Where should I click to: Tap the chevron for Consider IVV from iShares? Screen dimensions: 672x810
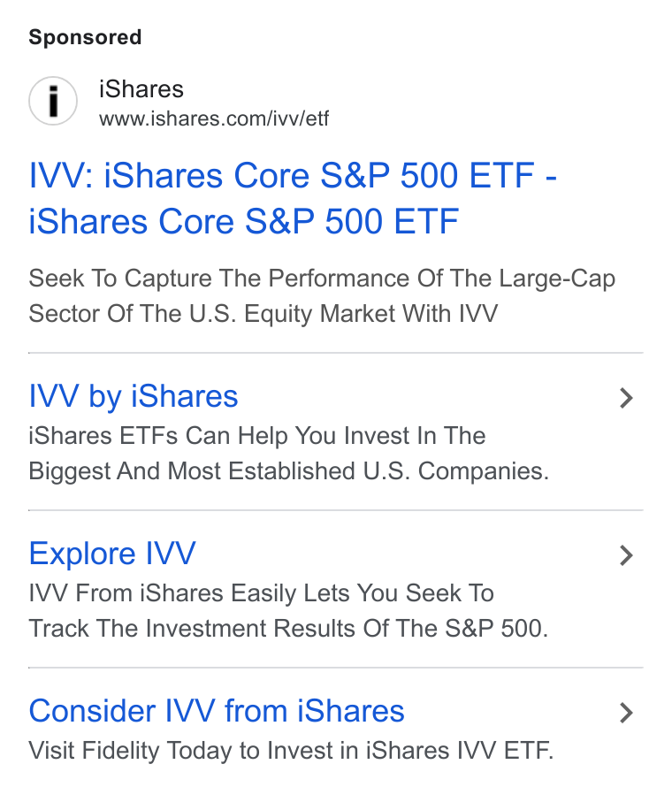(x=626, y=713)
